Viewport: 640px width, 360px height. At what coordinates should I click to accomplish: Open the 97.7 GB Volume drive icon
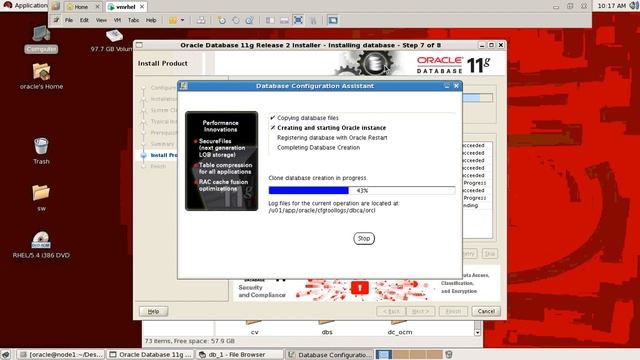(113, 41)
